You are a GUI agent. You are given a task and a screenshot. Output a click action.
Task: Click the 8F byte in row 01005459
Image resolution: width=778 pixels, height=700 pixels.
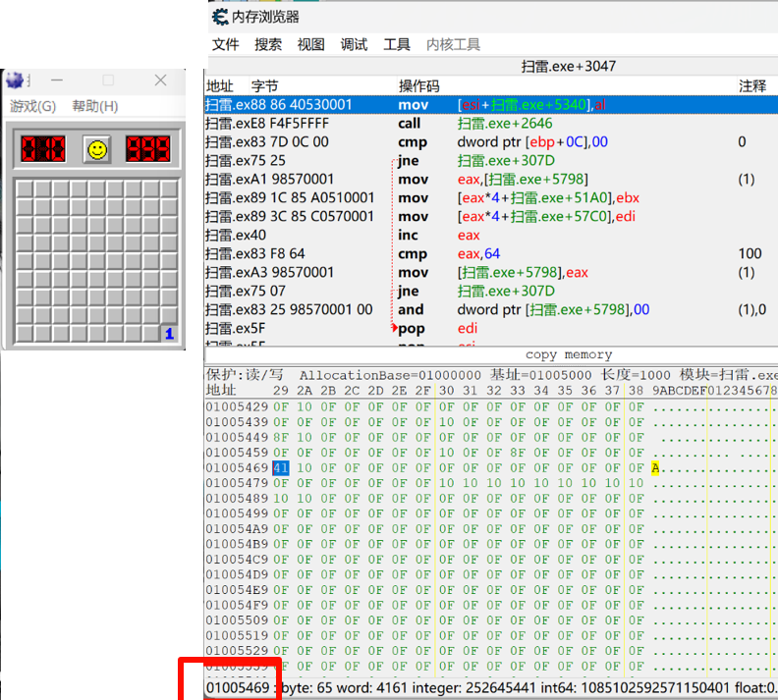point(518,453)
